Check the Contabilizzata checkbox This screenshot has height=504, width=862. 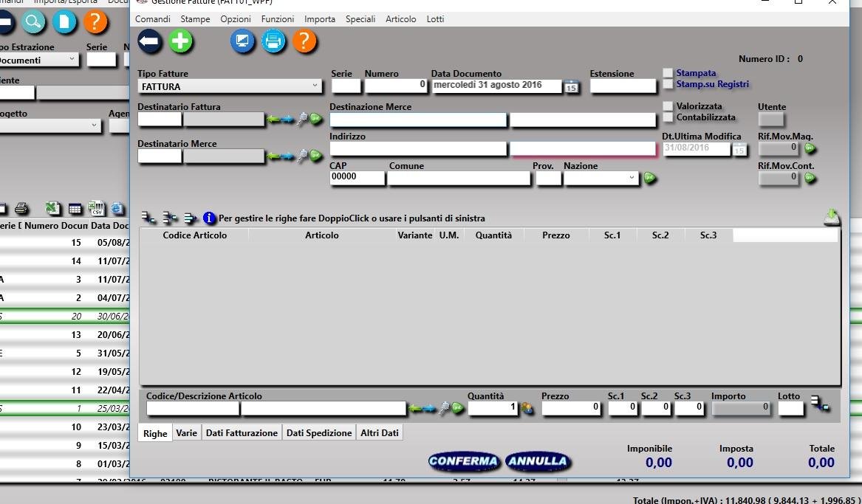tap(668, 117)
